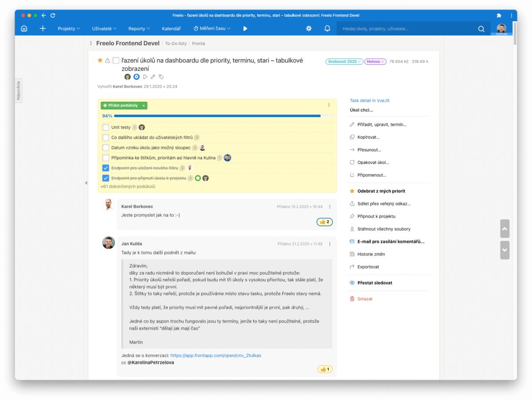The image size is (532, 401).
Task: Check the Co dalšího ukládat subtask
Action: pyautogui.click(x=106, y=137)
